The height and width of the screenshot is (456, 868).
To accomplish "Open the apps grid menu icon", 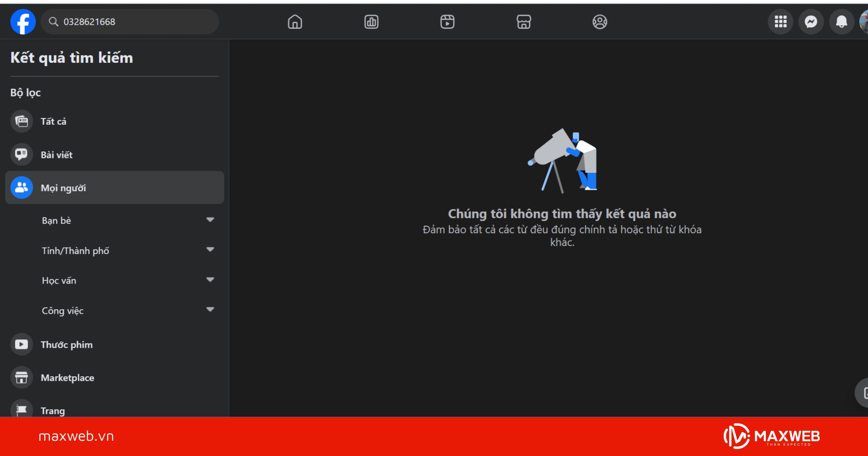I will (x=780, y=22).
